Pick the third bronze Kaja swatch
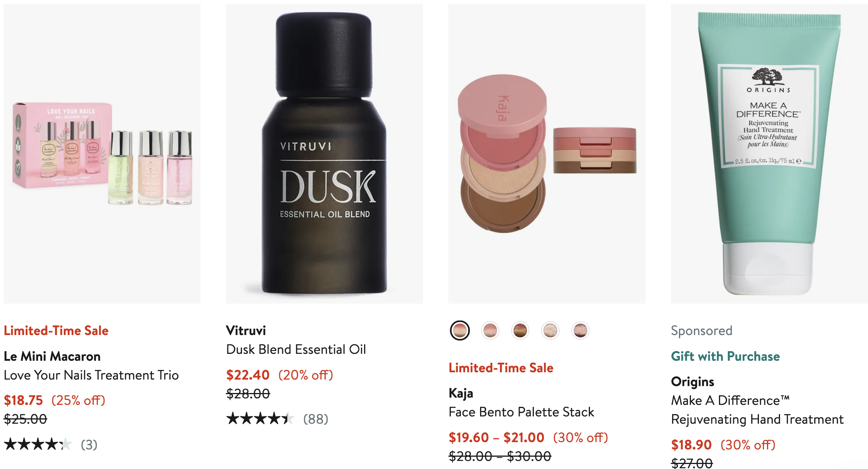This screenshot has width=868, height=469. click(x=520, y=330)
